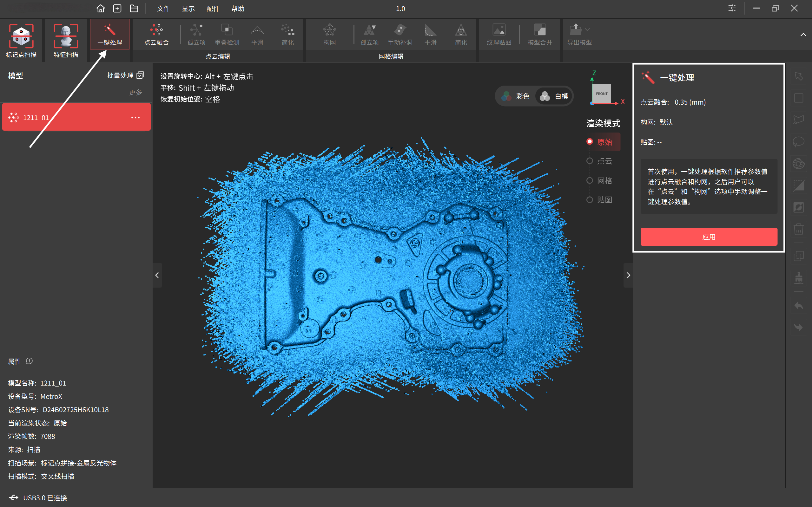Open the folder icon in title bar
Image resolution: width=812 pixels, height=507 pixels.
pos(134,8)
